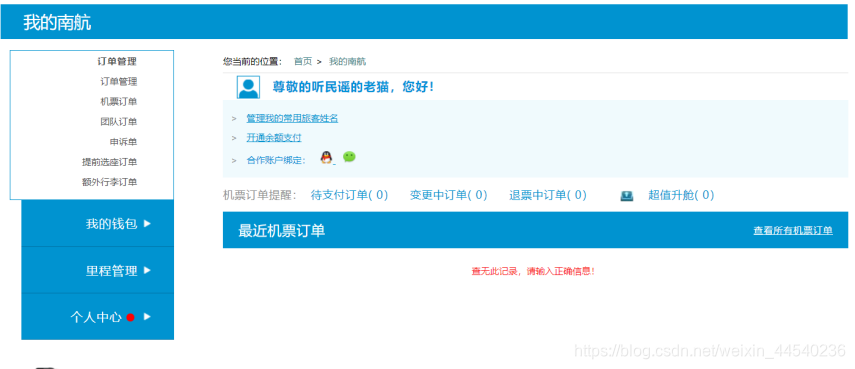Click the 最近机票订单 section heading
The width and height of the screenshot is (855, 369).
281,231
